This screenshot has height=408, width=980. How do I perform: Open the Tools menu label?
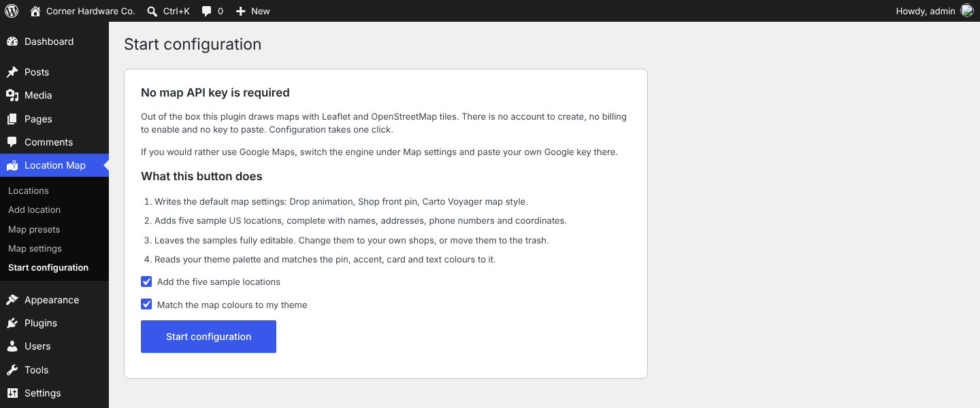coord(36,370)
